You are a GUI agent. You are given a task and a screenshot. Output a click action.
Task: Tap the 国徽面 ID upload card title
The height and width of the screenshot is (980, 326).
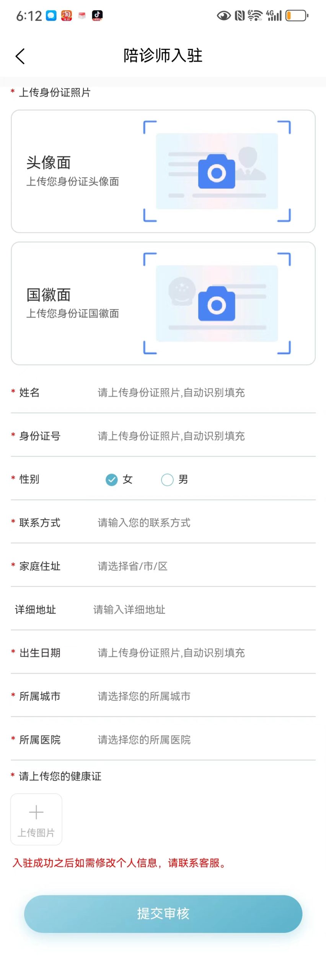(x=49, y=295)
